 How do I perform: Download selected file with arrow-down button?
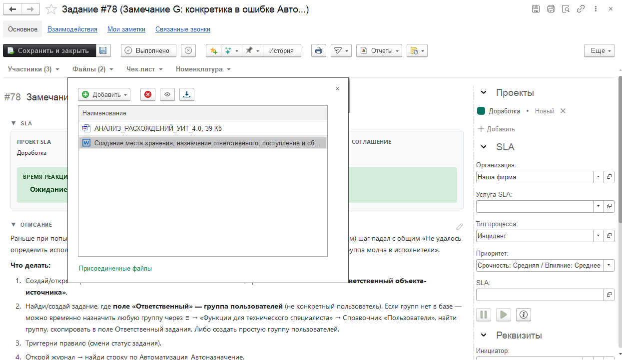[x=187, y=94]
